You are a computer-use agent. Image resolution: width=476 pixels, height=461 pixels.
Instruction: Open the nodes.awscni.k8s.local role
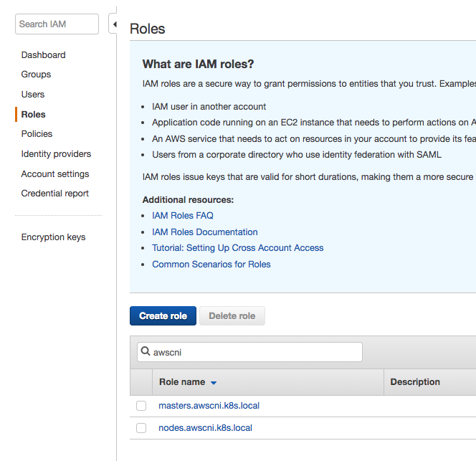tap(206, 428)
